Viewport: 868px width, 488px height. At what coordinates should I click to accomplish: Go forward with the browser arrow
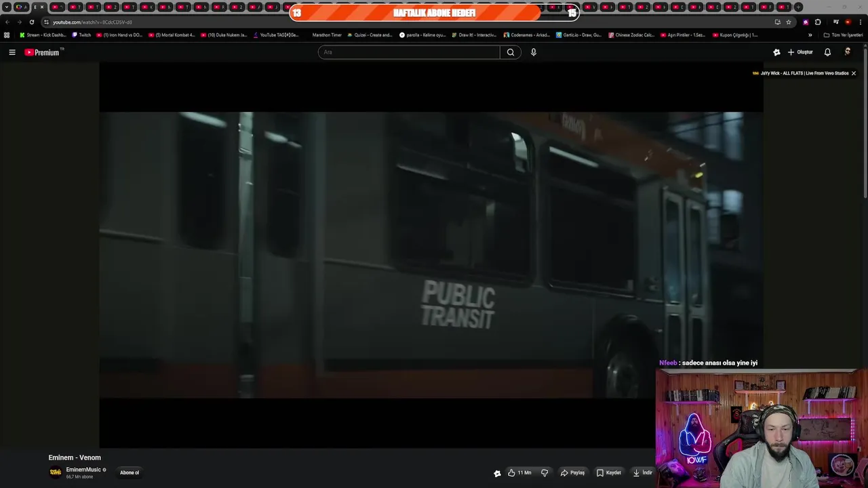click(x=19, y=22)
